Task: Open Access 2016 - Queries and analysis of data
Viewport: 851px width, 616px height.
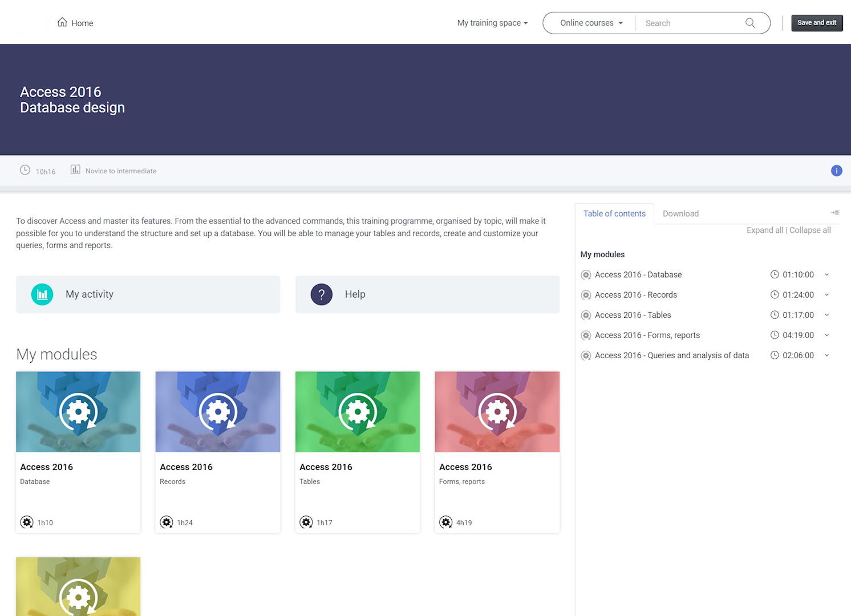Action: click(x=672, y=355)
